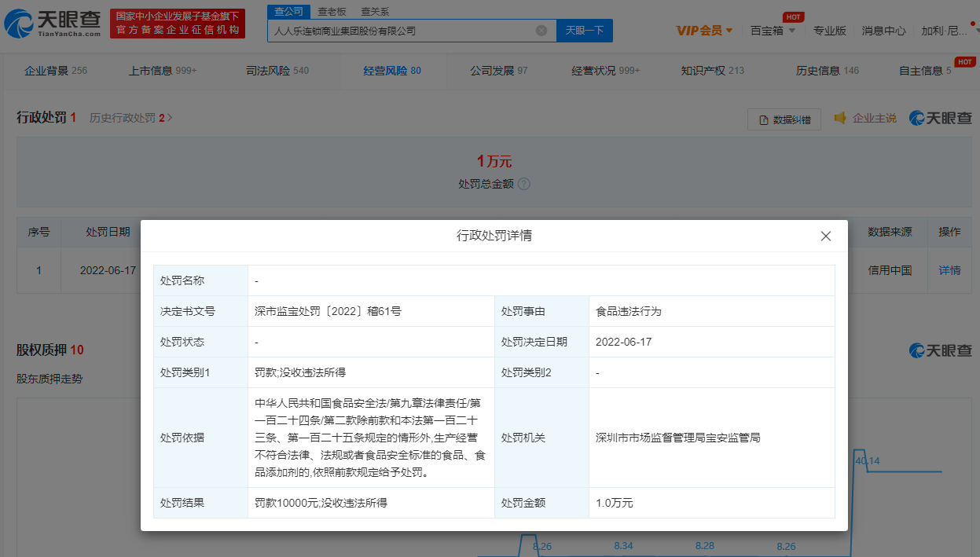Click the 数据纠错 button
Image resolution: width=980 pixels, height=557 pixels.
tap(784, 119)
